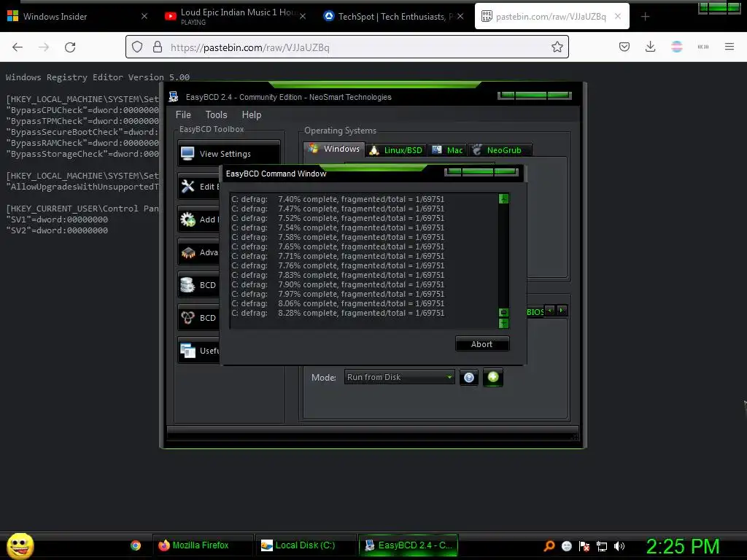Save page to Pocket icon
Image resolution: width=747 pixels, height=560 pixels.
click(x=624, y=47)
